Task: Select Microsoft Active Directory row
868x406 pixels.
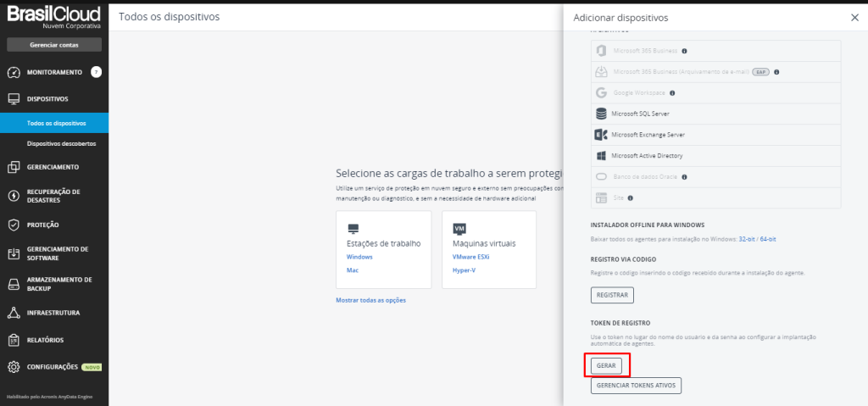Action: point(715,156)
